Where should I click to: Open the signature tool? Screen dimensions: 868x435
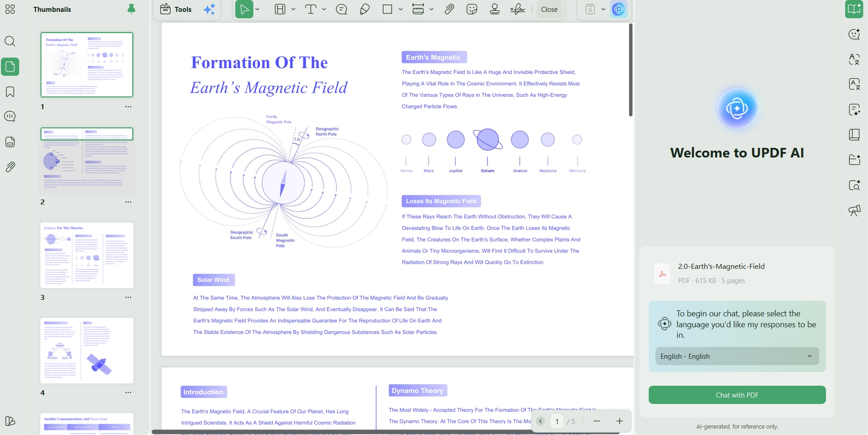(x=518, y=9)
